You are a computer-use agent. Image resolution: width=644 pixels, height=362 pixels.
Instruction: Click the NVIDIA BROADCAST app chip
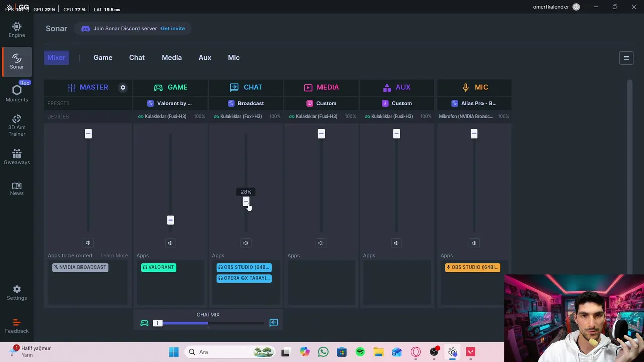coord(80,267)
